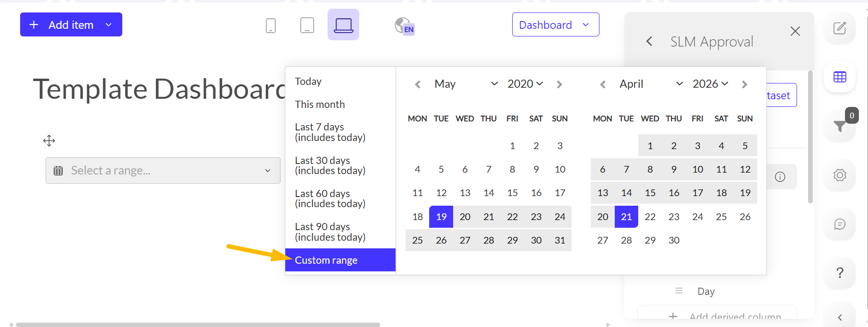Open the data table grid icon
Image resolution: width=868 pixels, height=327 pixels.
(839, 77)
